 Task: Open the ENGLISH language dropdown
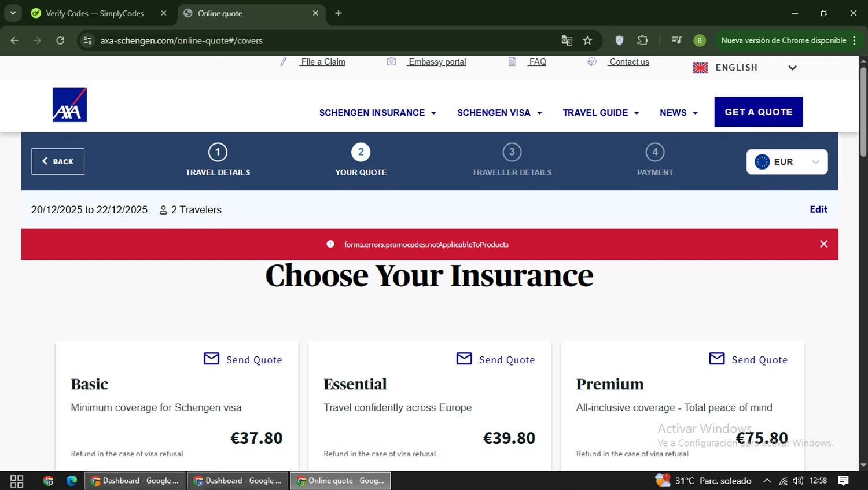pyautogui.click(x=745, y=68)
